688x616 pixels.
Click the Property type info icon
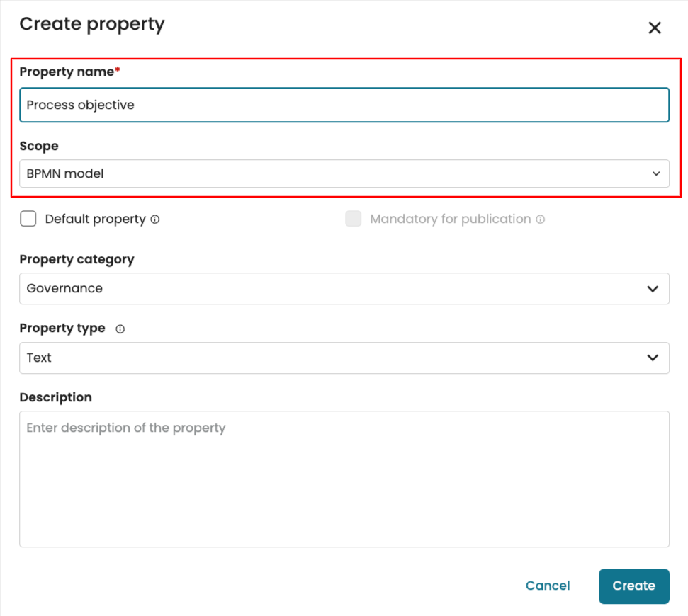[120, 329]
